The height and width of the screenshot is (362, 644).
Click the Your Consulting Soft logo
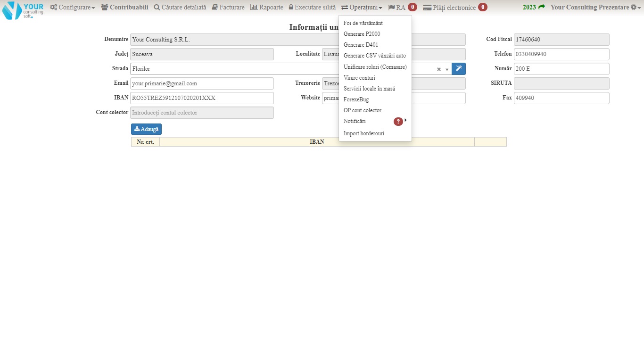click(x=23, y=10)
